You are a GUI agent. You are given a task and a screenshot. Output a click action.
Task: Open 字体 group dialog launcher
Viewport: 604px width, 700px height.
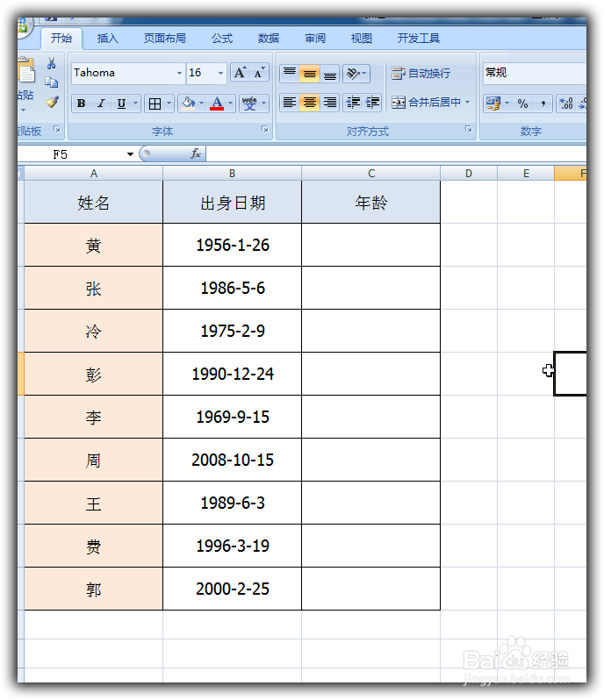(x=265, y=129)
